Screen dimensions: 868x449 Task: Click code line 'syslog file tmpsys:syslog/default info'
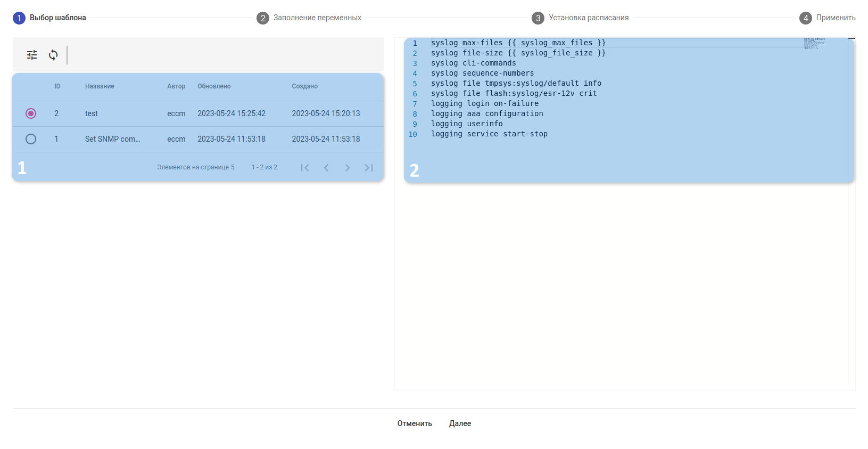pos(516,83)
